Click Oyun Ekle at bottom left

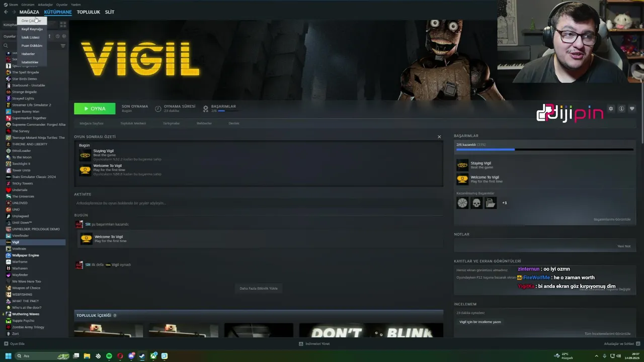[14, 344]
